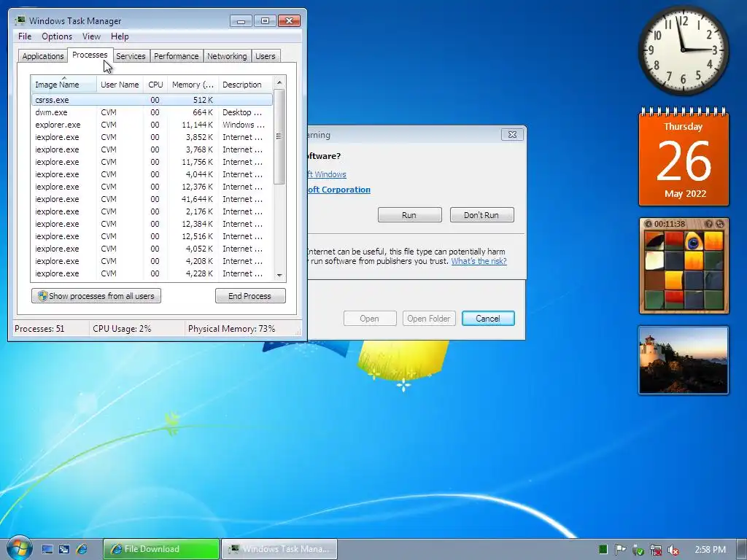The width and height of the screenshot is (747, 560).
Task: Click File Download taskbar button
Action: coord(161,549)
